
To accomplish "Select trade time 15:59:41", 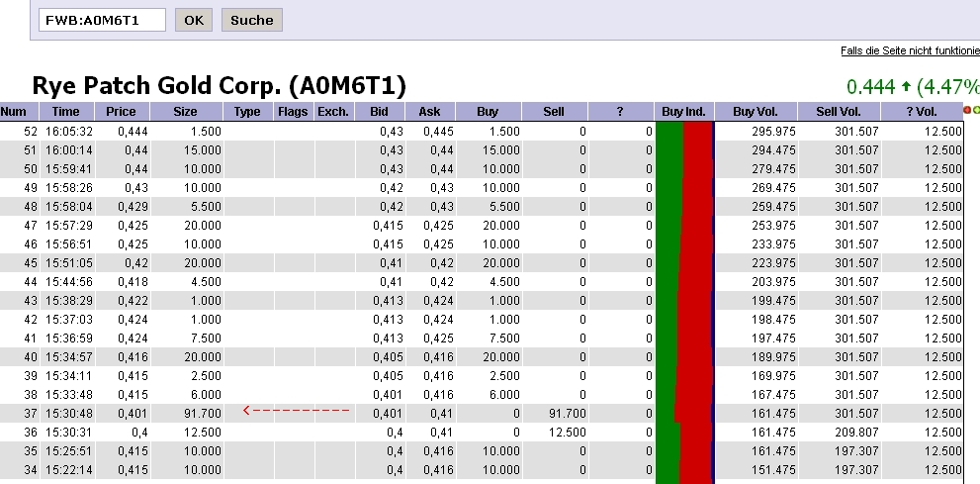I will pos(69,169).
